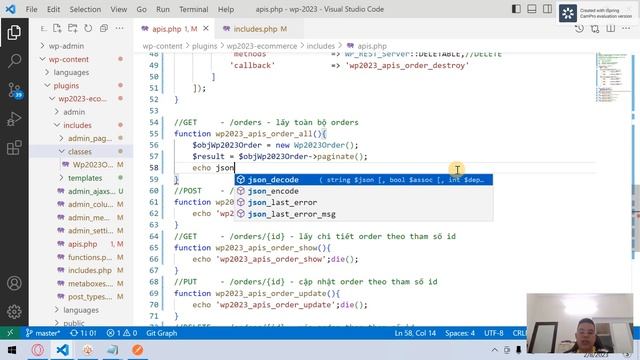Open functions.p... file in explorer
This screenshot has width=640, height=360.
coord(90,257)
